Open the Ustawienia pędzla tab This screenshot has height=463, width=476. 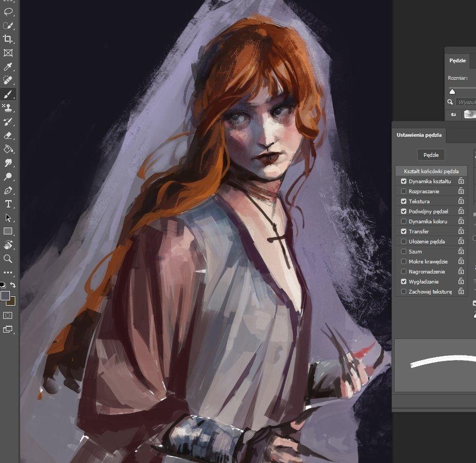pos(419,135)
